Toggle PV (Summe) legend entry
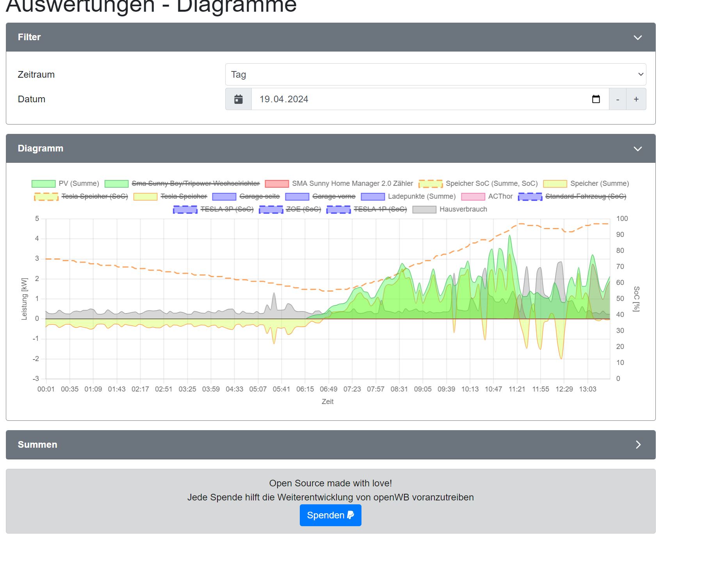This screenshot has width=728, height=566. (66, 183)
